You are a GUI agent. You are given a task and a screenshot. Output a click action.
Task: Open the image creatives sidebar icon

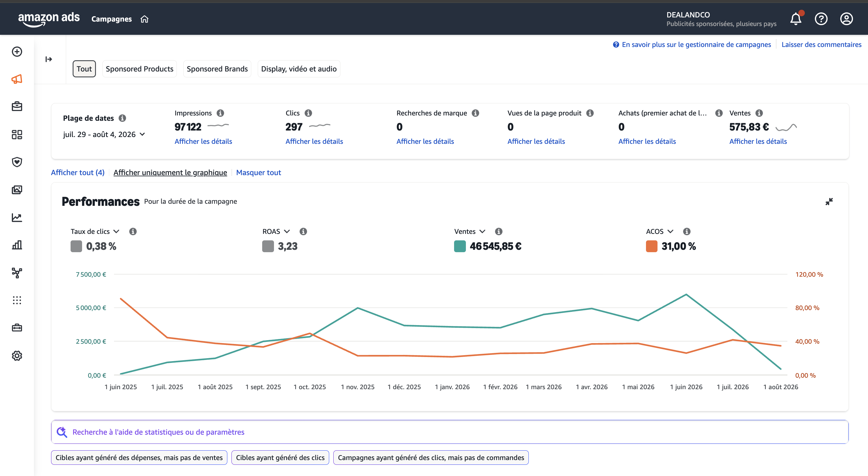click(x=17, y=190)
